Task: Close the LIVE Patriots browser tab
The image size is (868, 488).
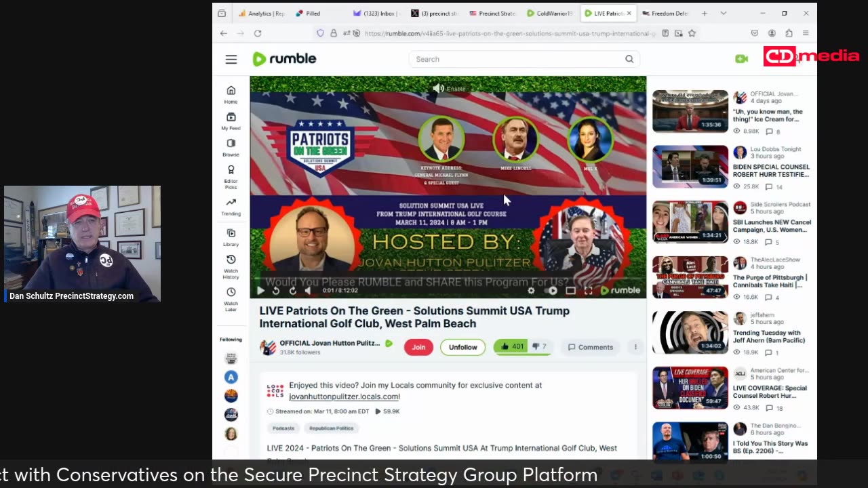Action: pyautogui.click(x=629, y=14)
